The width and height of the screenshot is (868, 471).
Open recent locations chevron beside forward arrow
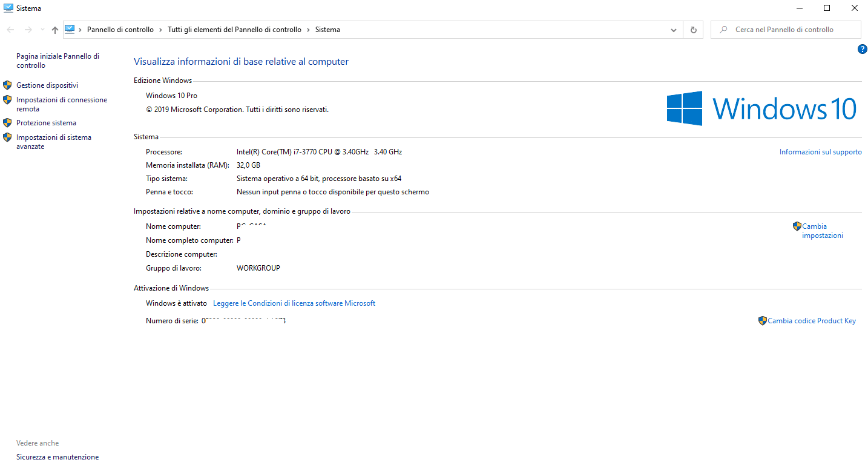pos(42,30)
